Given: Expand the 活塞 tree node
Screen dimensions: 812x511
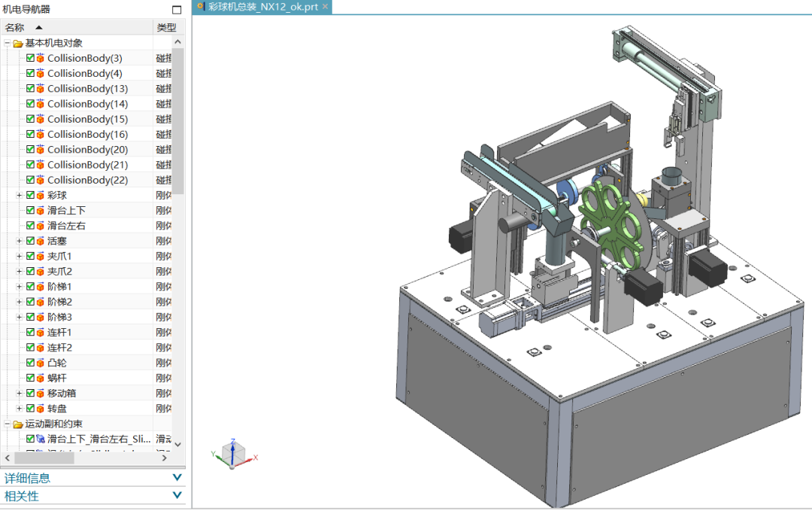Looking at the screenshot, I should point(20,241).
